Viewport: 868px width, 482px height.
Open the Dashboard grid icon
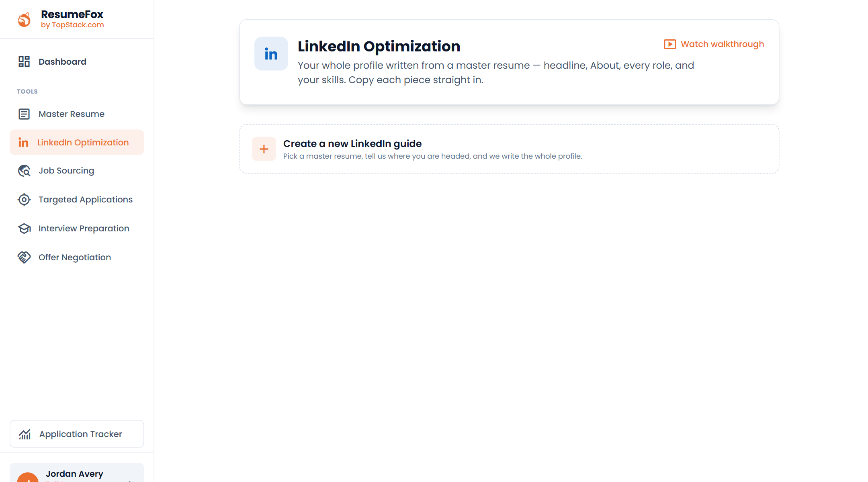pos(24,61)
